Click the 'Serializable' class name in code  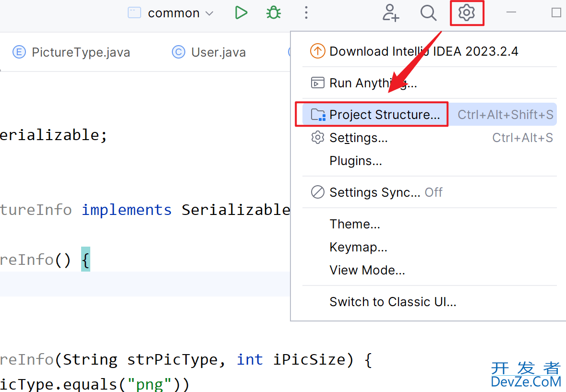point(236,210)
